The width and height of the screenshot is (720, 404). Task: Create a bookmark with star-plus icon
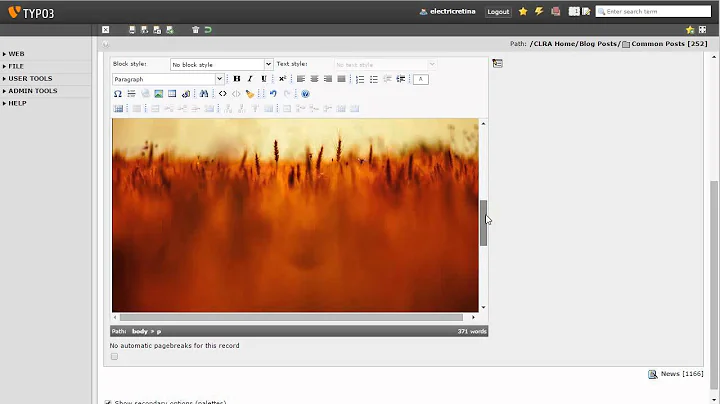point(690,30)
